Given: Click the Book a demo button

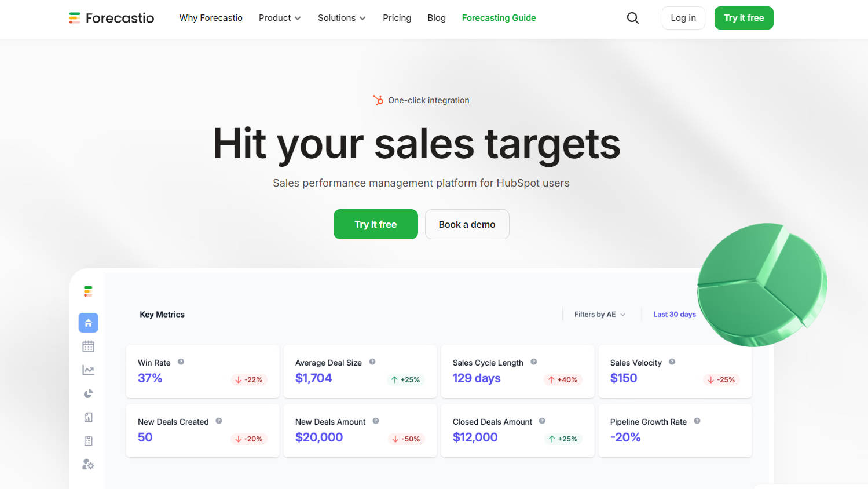Looking at the screenshot, I should click(x=467, y=224).
